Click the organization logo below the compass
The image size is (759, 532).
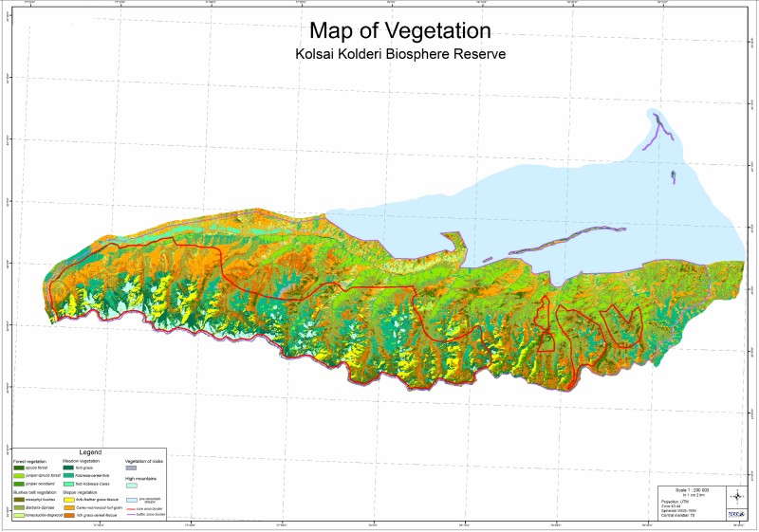[736, 515]
